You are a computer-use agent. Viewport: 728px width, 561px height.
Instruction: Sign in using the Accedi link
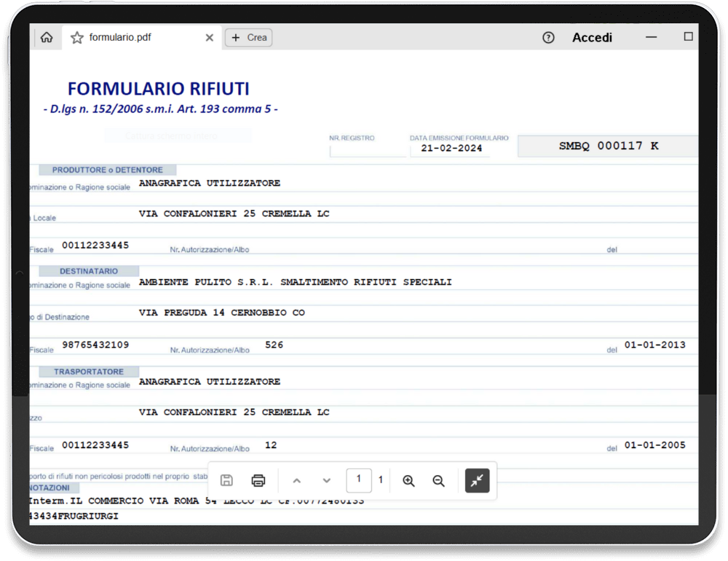(592, 37)
